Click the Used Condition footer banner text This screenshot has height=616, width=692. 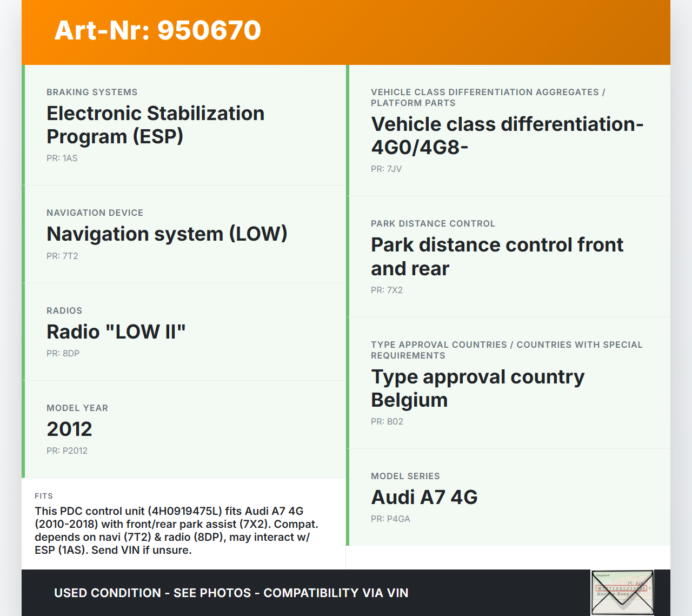(x=231, y=593)
